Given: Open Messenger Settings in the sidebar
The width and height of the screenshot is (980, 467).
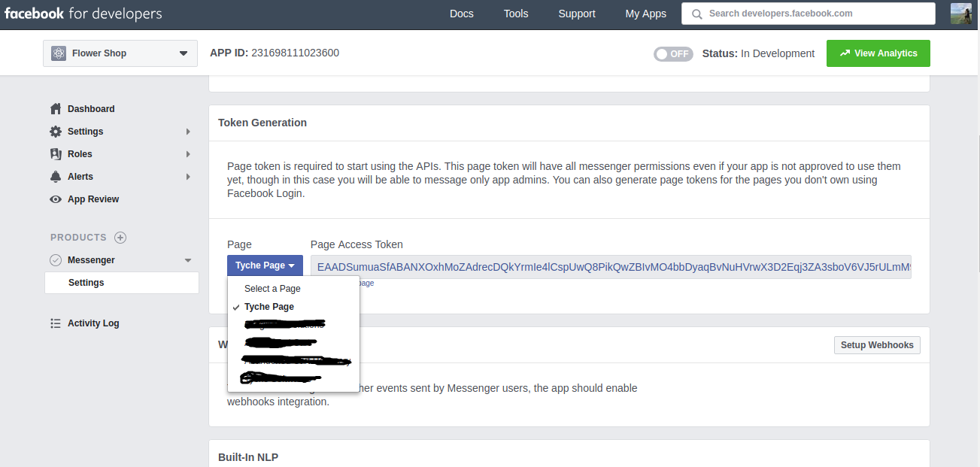Looking at the screenshot, I should tap(122, 283).
